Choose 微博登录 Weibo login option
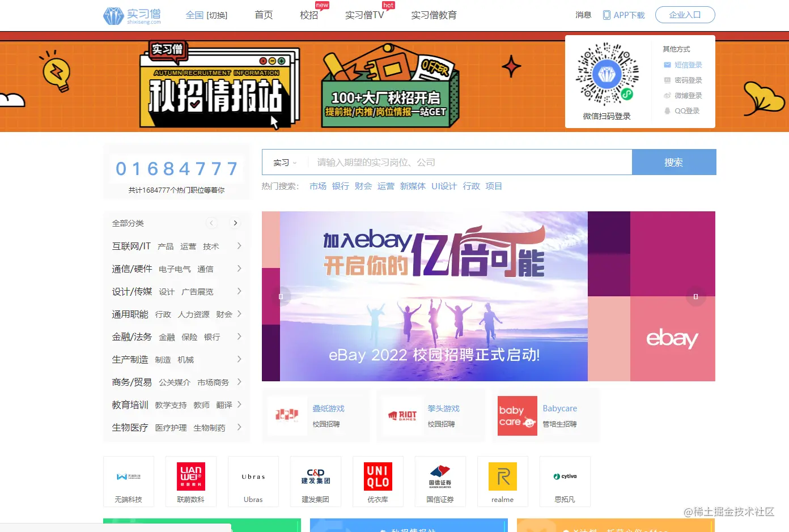This screenshot has height=532, width=789. [683, 96]
